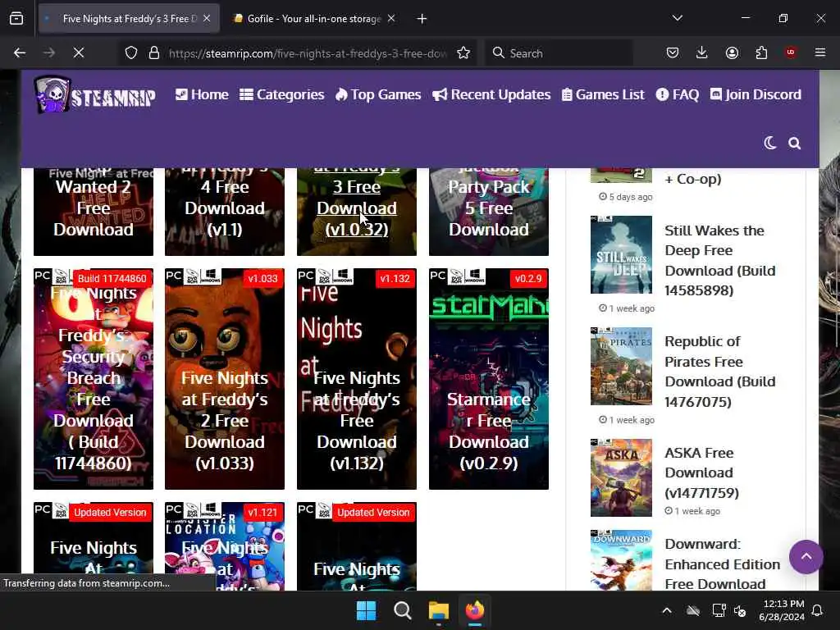The height and width of the screenshot is (630, 840).
Task: Open the Home menu item
Action: [202, 94]
